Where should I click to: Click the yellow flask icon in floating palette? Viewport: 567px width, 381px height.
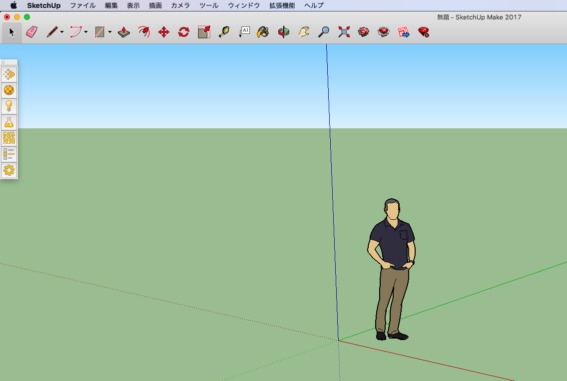coord(9,122)
